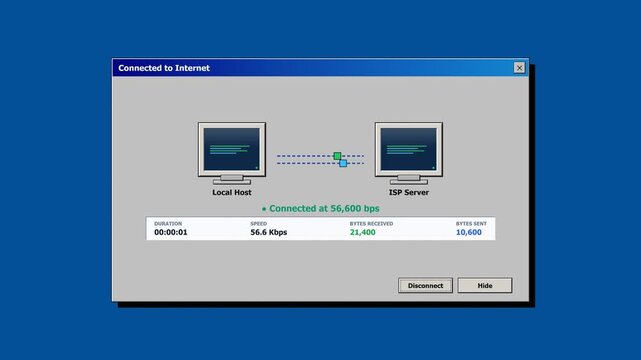Click the SPEED heading
This screenshot has height=360, width=641.
click(258, 224)
